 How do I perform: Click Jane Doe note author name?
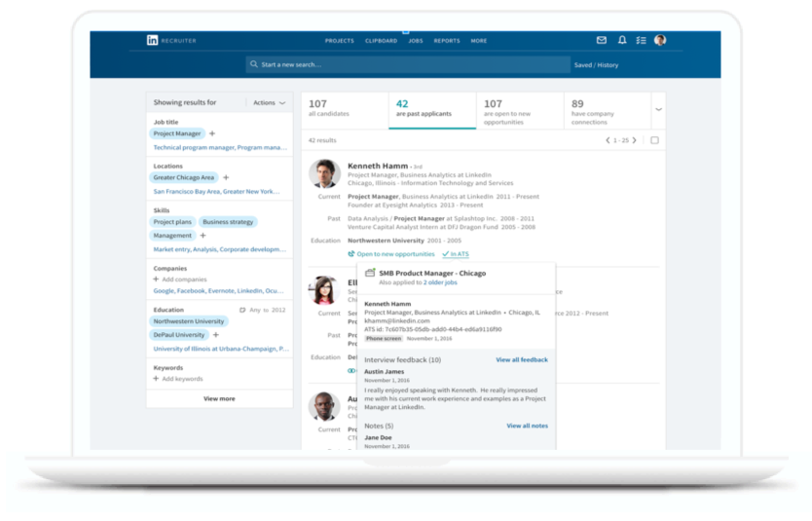click(x=378, y=437)
